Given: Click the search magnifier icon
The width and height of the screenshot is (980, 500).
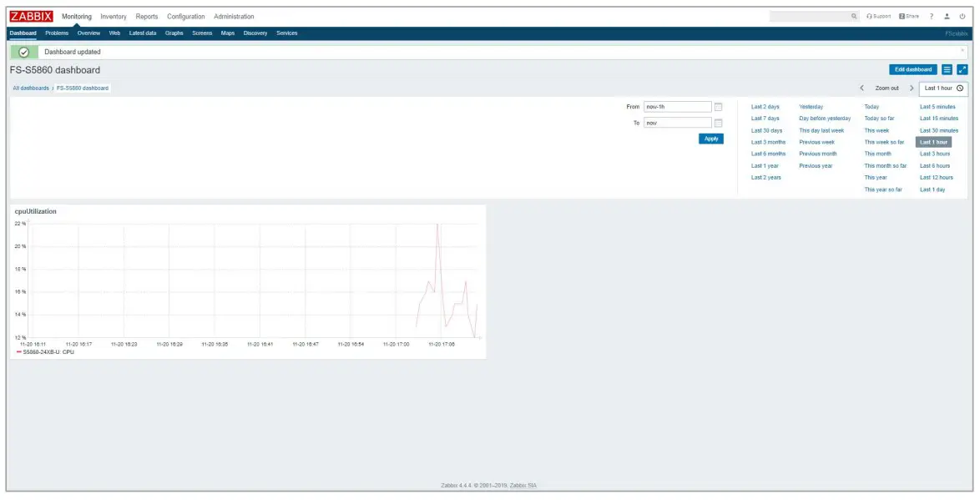Looking at the screenshot, I should click(x=854, y=16).
